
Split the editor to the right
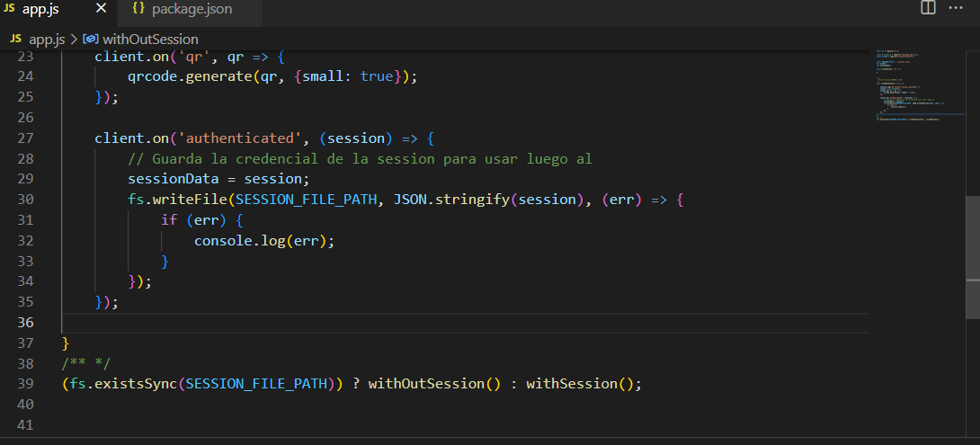(x=928, y=7)
